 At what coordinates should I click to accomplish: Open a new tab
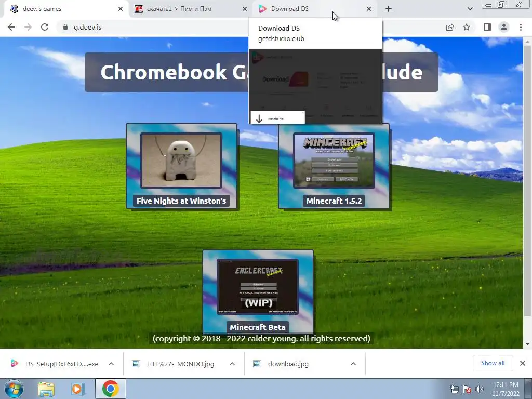click(389, 9)
